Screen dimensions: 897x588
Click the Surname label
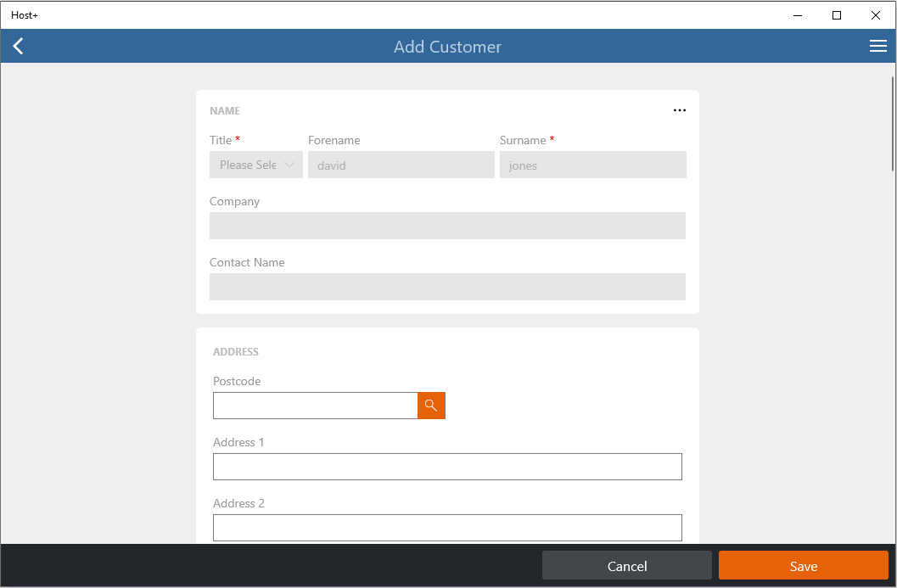(523, 140)
